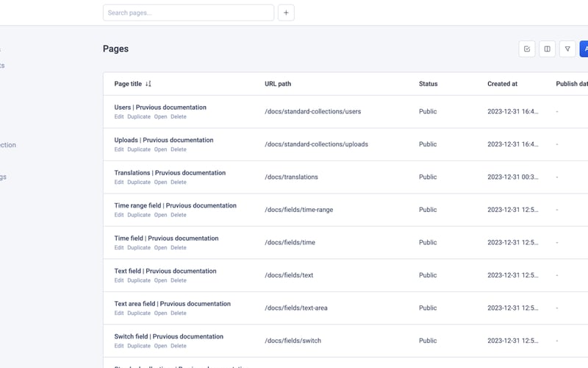Image resolution: width=588 pixels, height=368 pixels.
Task: Delete the Uploads documentation page
Action: [179, 149]
